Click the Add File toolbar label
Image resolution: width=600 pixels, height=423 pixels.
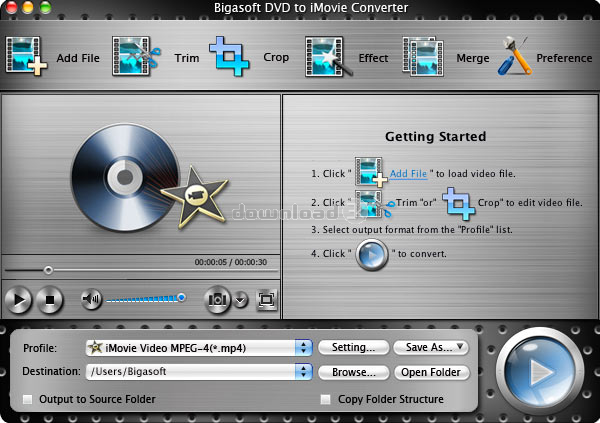coord(78,58)
